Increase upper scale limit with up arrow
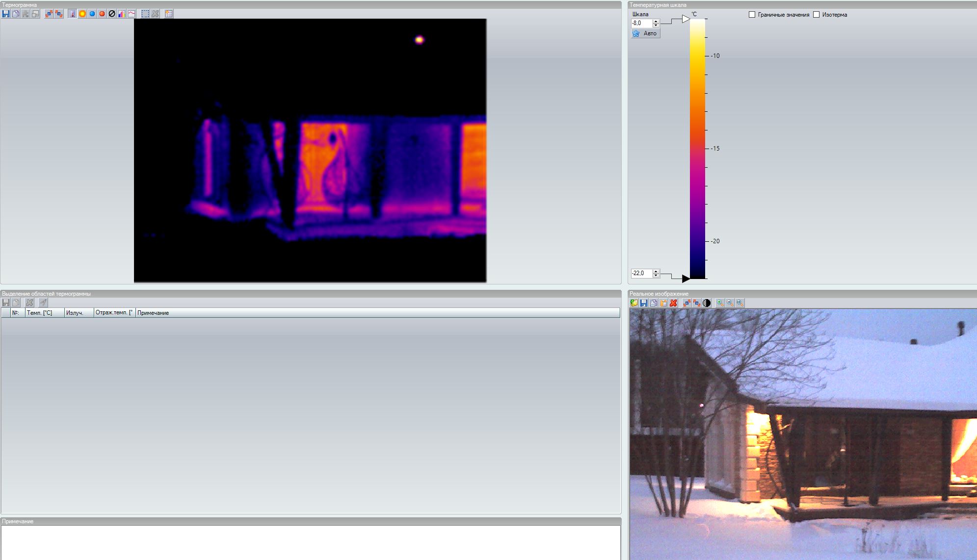Screen dimensions: 977x560 656,21
